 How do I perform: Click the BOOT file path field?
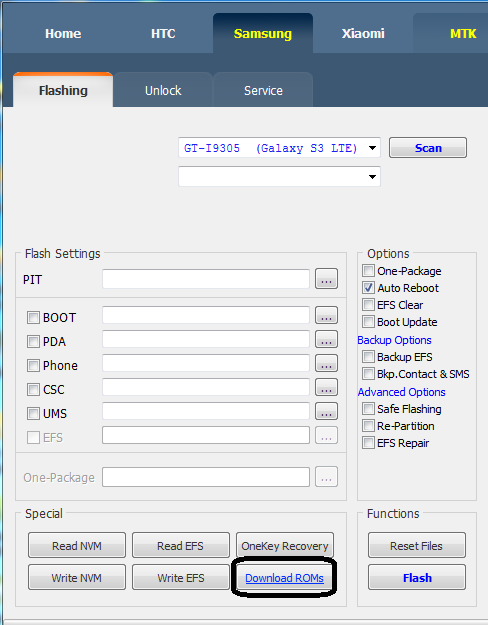tap(206, 315)
